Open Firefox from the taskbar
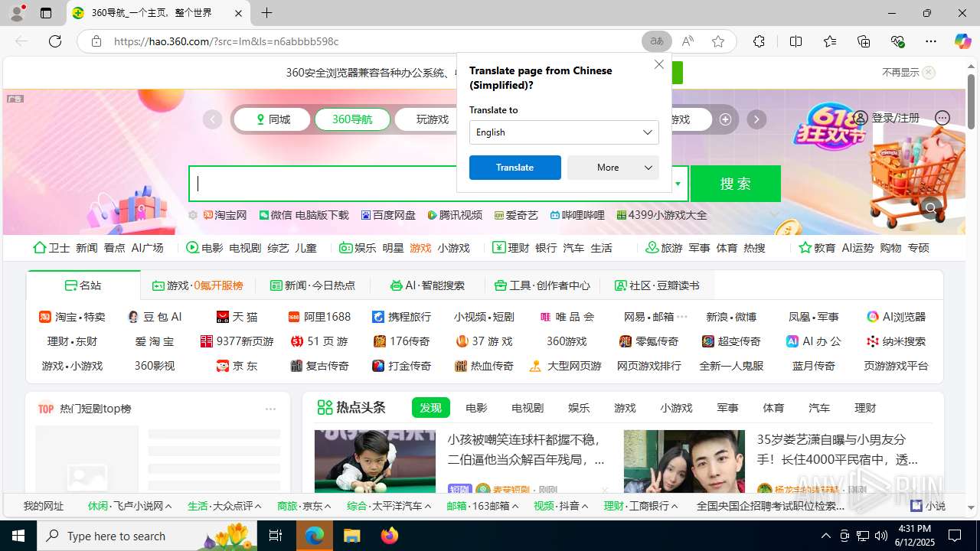Screen dimensions: 980x551 pos(390,536)
